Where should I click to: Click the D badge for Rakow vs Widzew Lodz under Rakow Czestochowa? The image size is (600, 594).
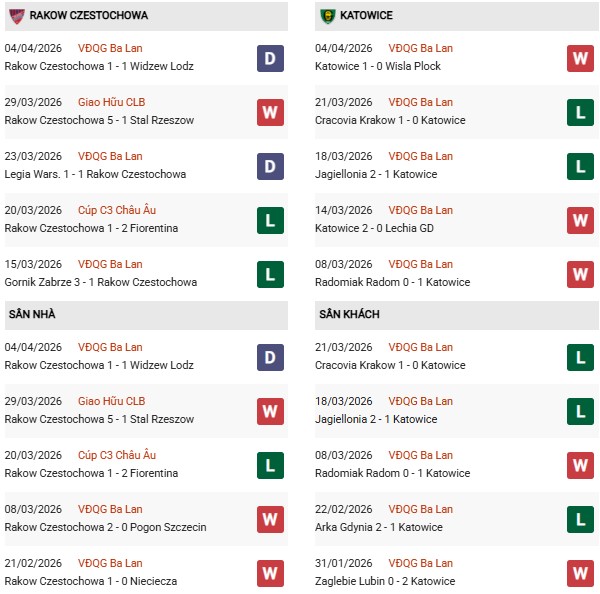point(270,58)
